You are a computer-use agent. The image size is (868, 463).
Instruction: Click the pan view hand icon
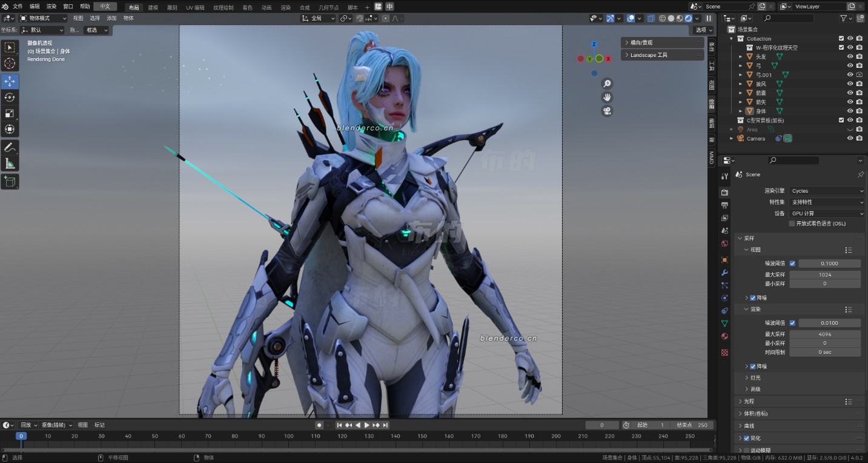tap(606, 97)
